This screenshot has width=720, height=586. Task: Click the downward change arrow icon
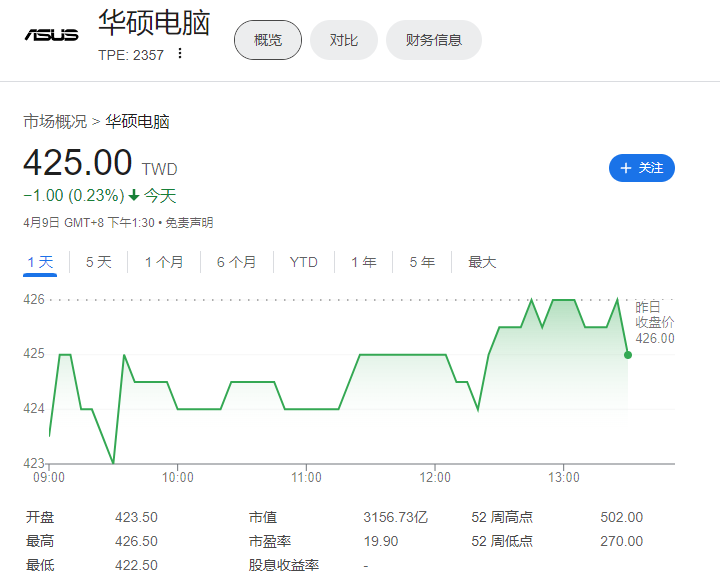click(x=134, y=196)
